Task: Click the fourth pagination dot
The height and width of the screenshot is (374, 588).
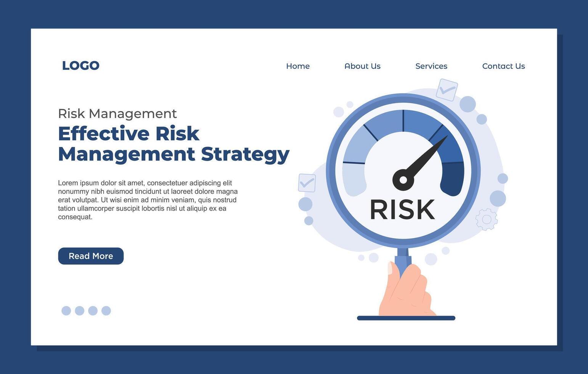Action: coord(106,311)
